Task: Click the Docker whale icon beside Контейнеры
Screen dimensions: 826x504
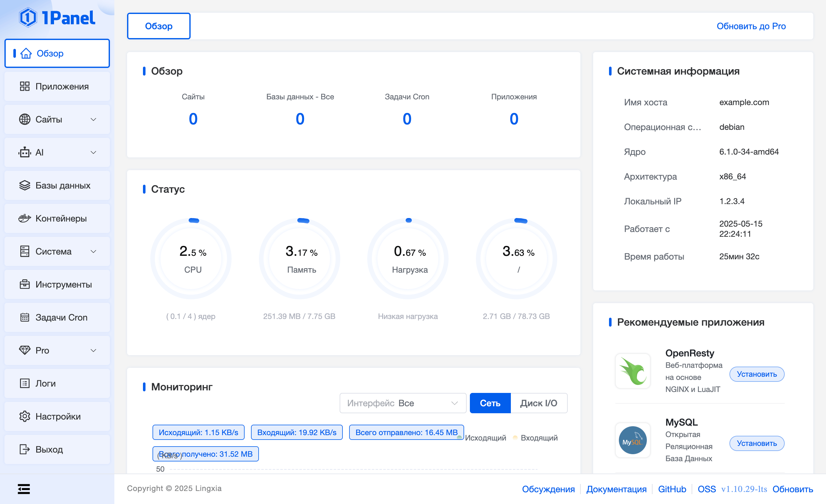Action: click(24, 218)
